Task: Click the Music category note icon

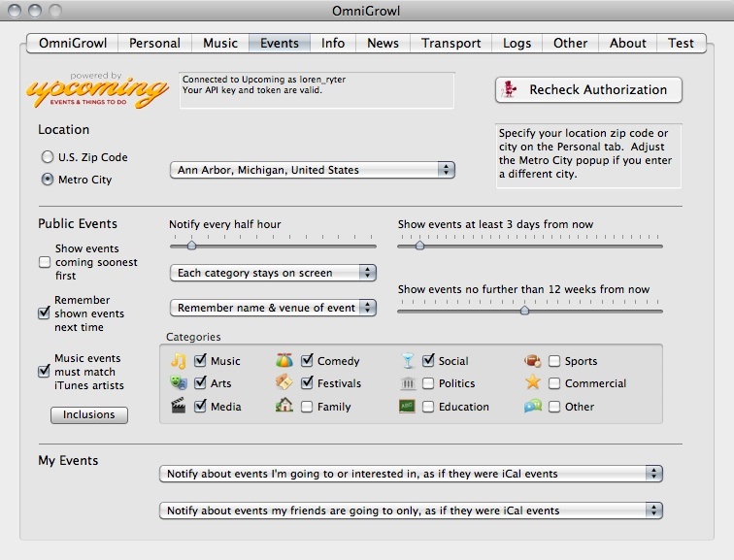Action: tap(179, 361)
